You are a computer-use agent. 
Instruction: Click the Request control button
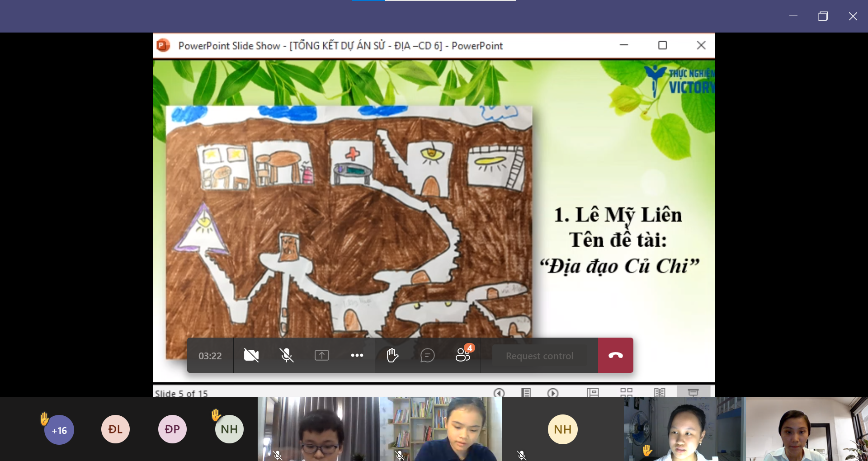539,356
